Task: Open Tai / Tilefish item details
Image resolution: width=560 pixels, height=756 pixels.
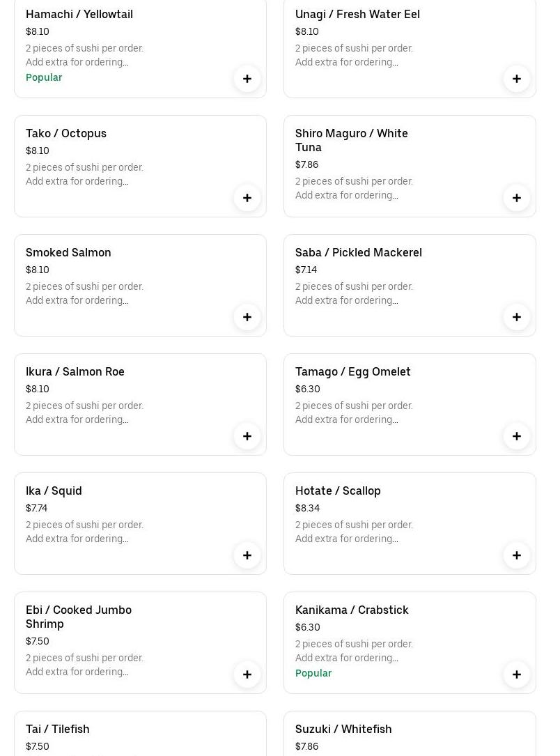Action: click(x=58, y=729)
